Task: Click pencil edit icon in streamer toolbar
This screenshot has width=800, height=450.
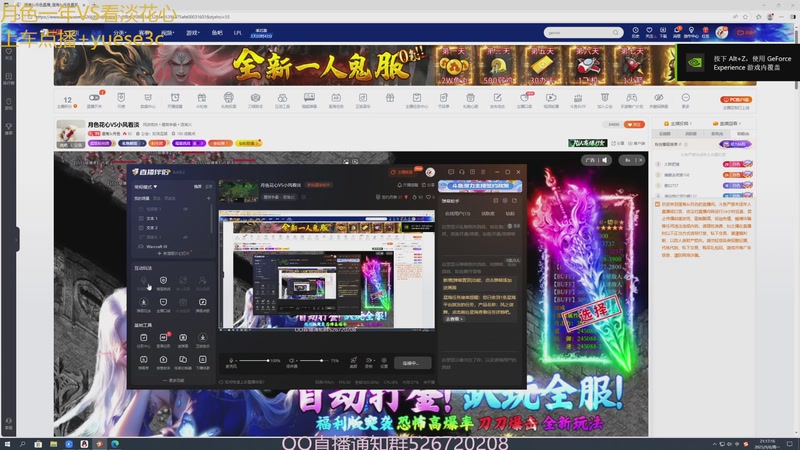Action: 497,97
